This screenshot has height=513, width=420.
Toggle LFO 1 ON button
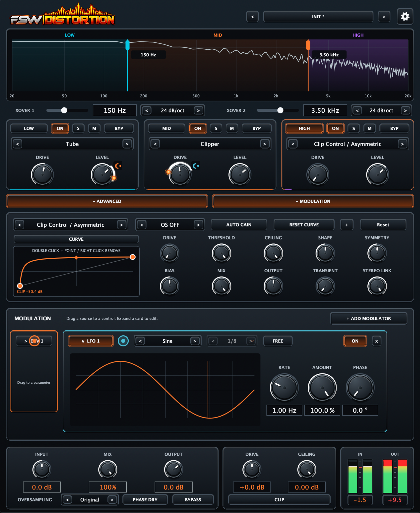pos(355,341)
